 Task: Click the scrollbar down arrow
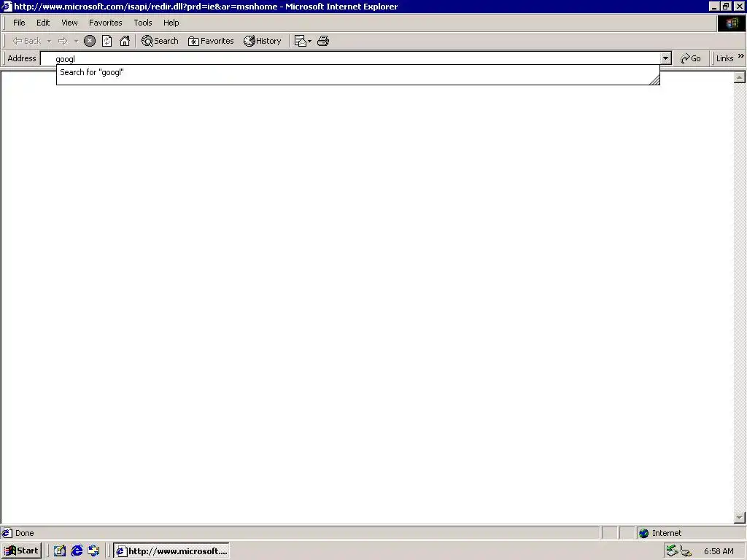pos(740,517)
